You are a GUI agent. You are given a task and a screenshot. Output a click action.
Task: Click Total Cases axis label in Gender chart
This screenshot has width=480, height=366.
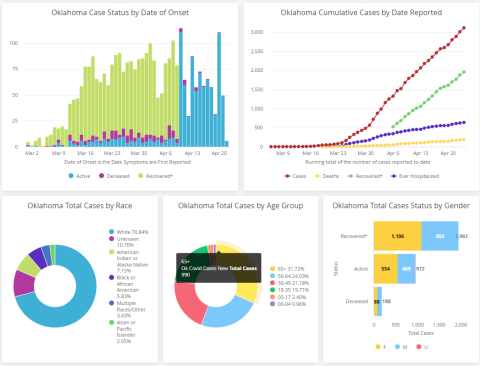421,333
